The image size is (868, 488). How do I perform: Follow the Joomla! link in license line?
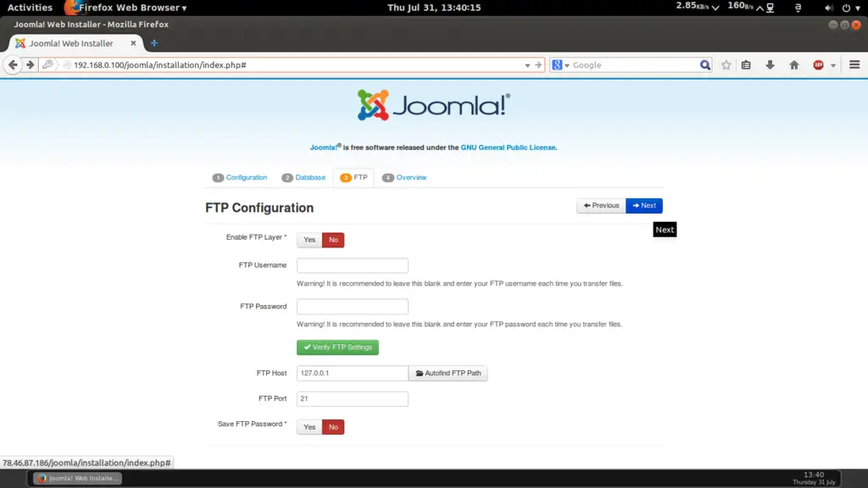coord(324,147)
